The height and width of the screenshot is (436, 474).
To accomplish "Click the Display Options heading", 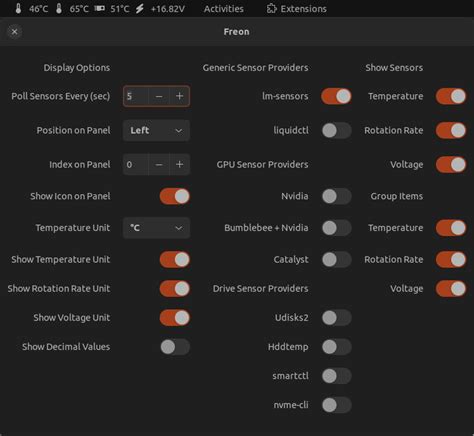I will click(x=77, y=68).
